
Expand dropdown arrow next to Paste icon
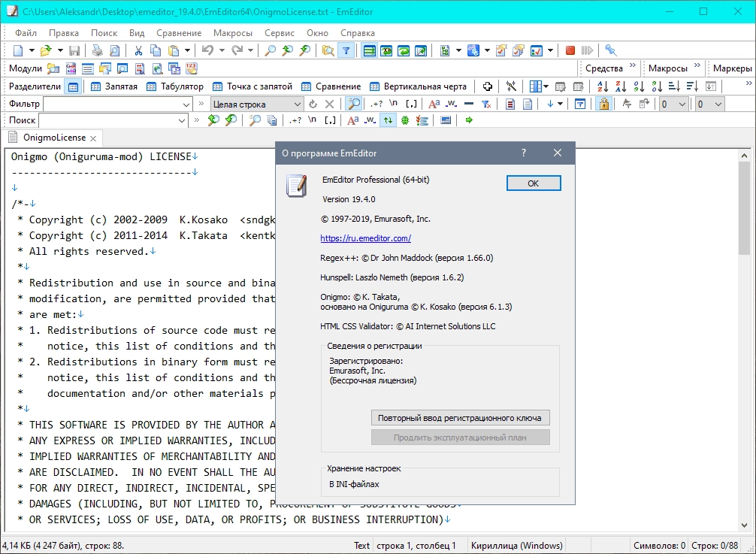tap(187, 50)
